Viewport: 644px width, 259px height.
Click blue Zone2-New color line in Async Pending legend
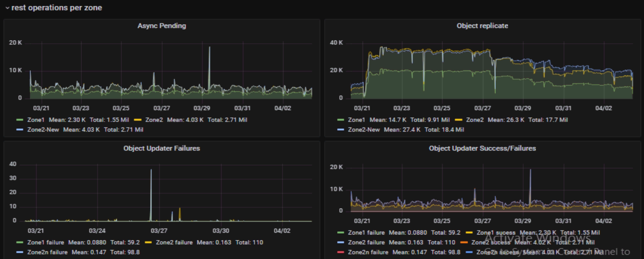(x=20, y=129)
